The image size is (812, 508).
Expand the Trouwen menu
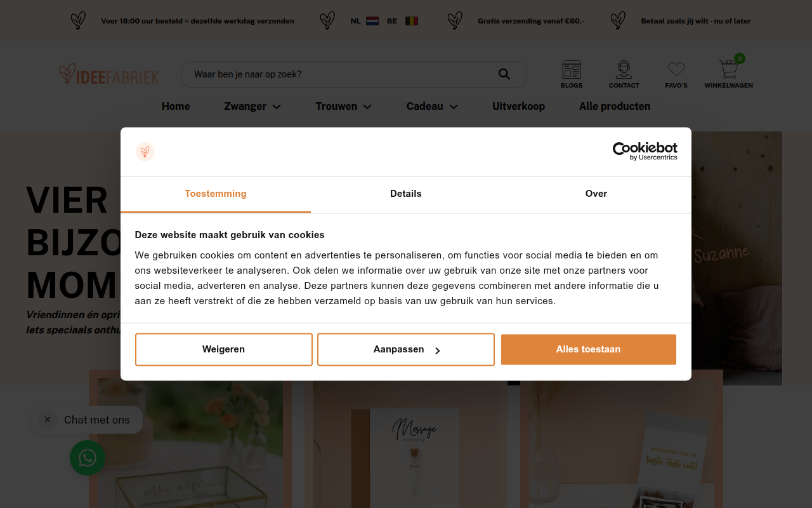click(344, 106)
